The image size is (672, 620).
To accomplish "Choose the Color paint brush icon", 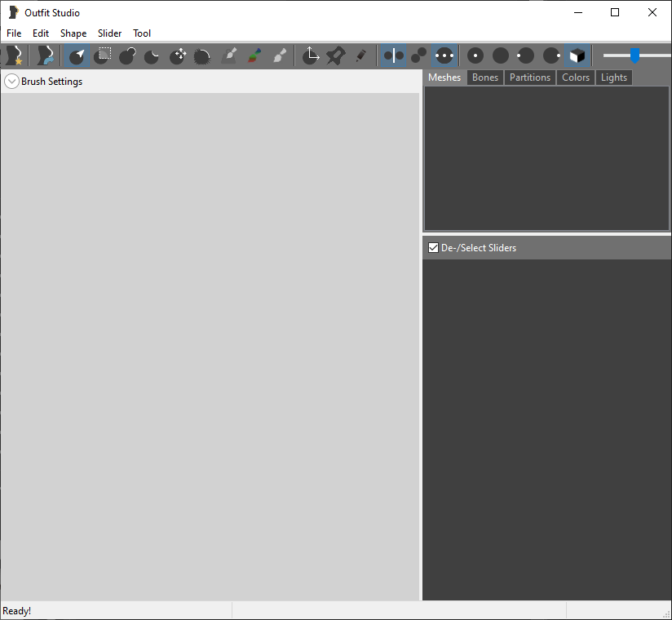I will 254,55.
